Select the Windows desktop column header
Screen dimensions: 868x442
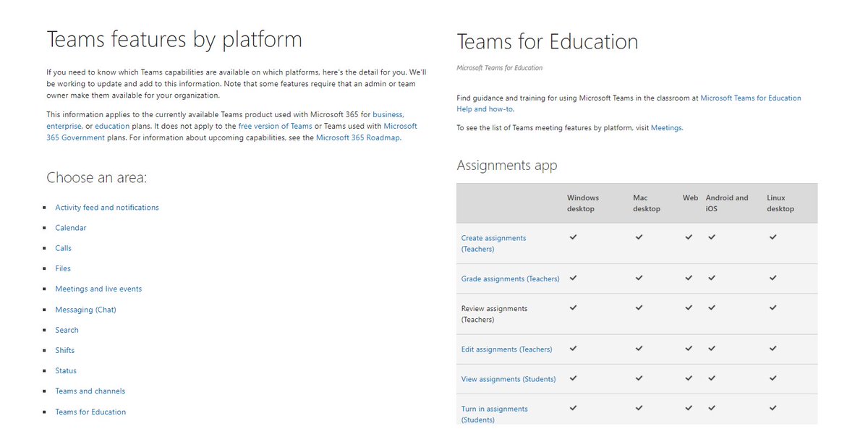pyautogui.click(x=583, y=203)
